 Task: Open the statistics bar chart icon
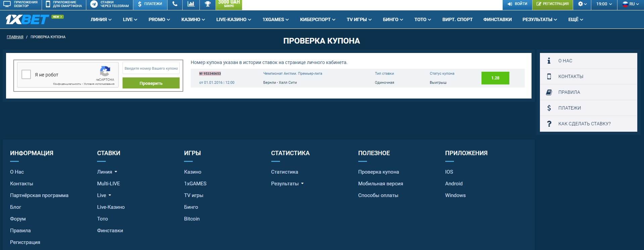(191, 4)
